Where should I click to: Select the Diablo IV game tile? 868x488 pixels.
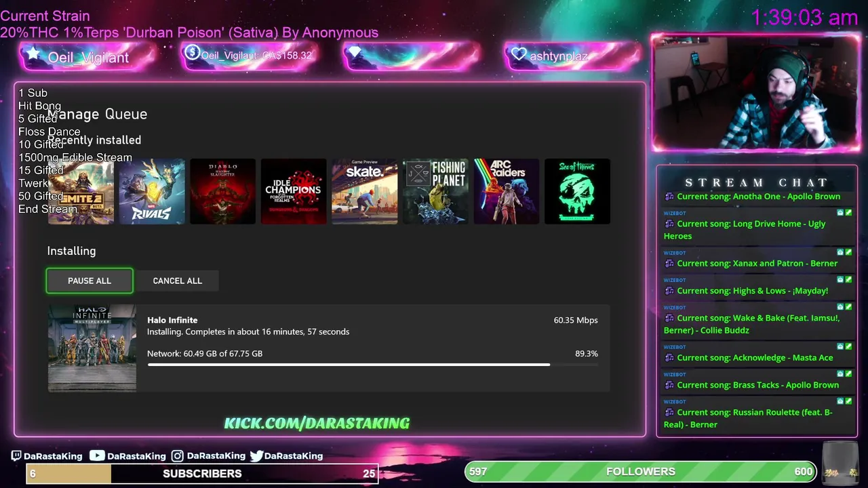click(222, 192)
